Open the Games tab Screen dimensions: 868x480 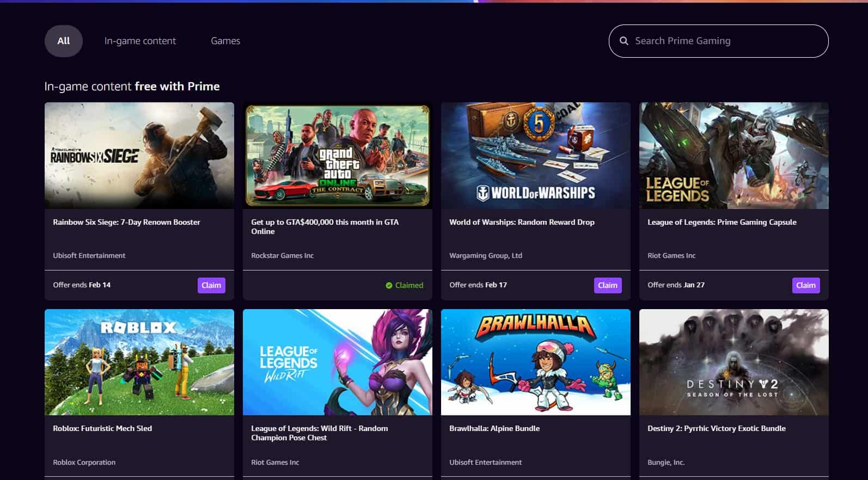click(225, 41)
